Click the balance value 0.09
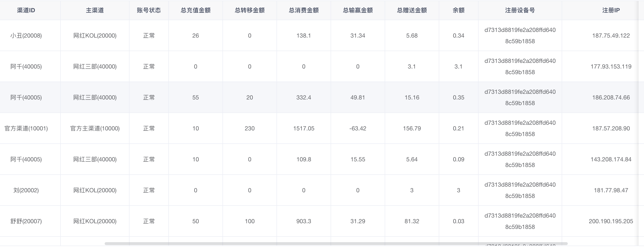This screenshot has width=644, height=250. pyautogui.click(x=458, y=159)
